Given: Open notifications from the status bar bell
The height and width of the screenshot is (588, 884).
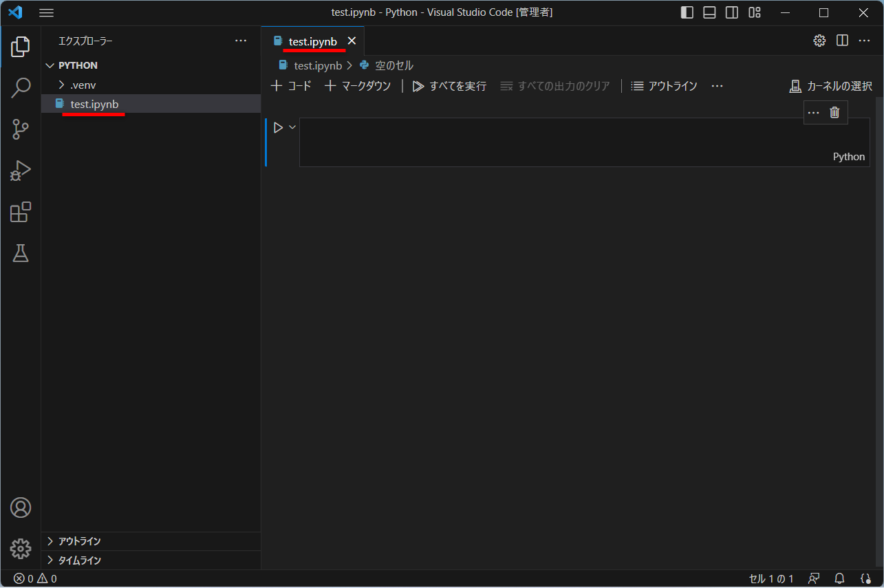Looking at the screenshot, I should [839, 578].
